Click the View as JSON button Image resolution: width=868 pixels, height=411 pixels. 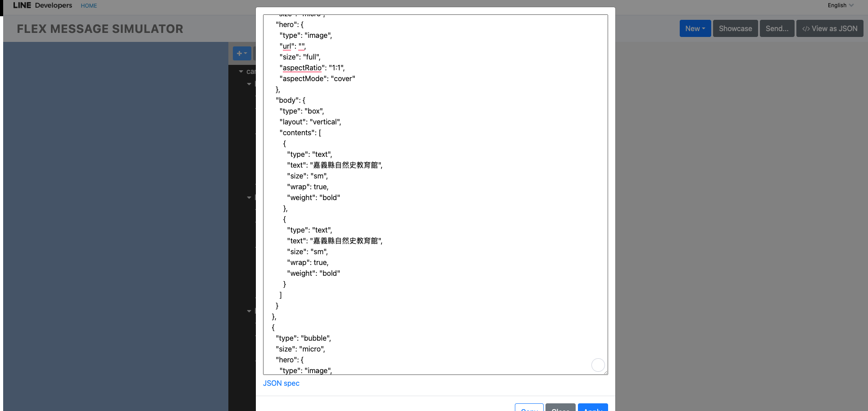tap(829, 28)
